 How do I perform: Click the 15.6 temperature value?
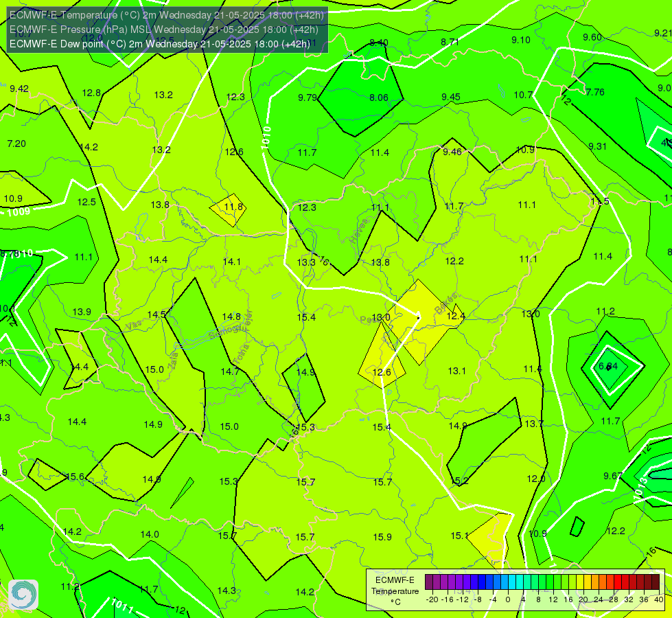pyautogui.click(x=76, y=477)
